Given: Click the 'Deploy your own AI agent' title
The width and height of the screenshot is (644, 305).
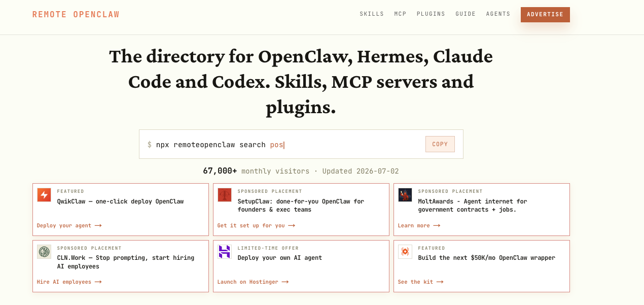Looking at the screenshot, I should pos(280,258).
